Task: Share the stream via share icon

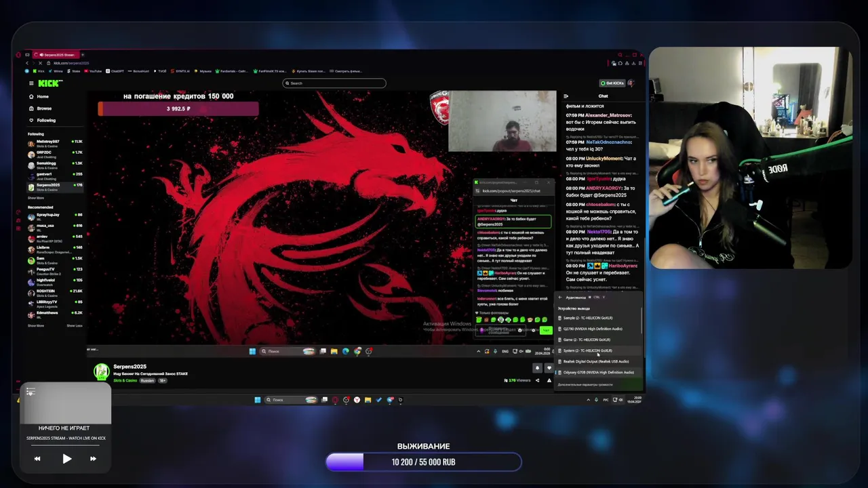Action: tap(538, 380)
